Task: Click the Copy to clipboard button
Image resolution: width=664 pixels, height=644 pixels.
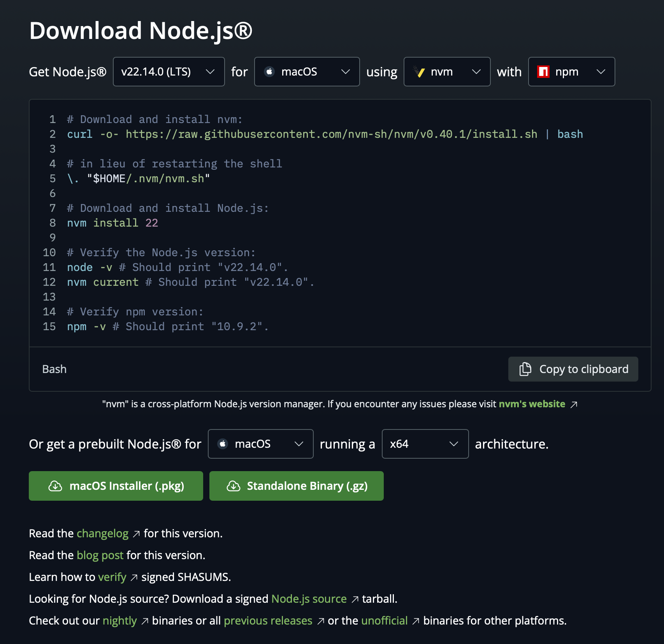Action: [573, 369]
